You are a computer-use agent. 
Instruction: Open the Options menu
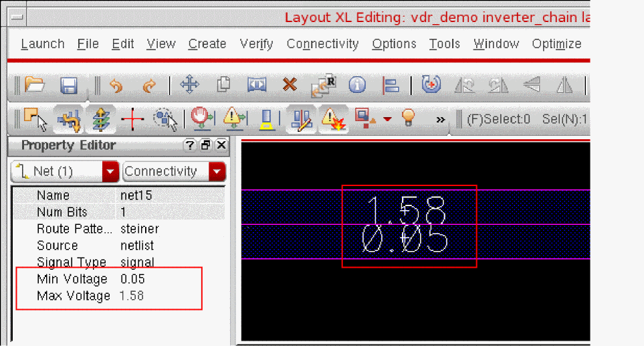click(x=394, y=44)
